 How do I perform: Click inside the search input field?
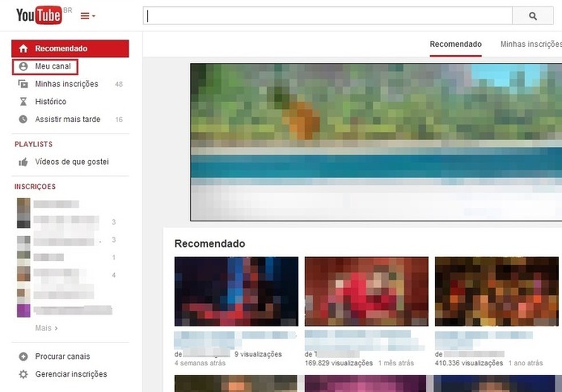[x=326, y=16]
